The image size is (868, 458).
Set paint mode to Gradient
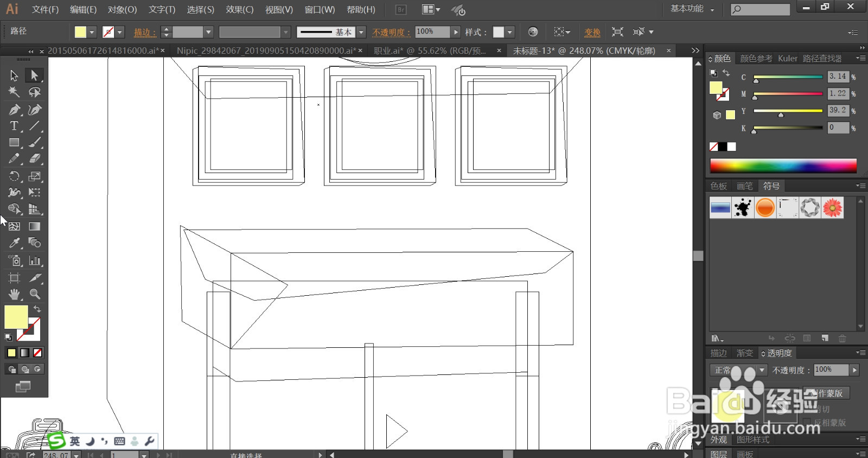coord(24,353)
